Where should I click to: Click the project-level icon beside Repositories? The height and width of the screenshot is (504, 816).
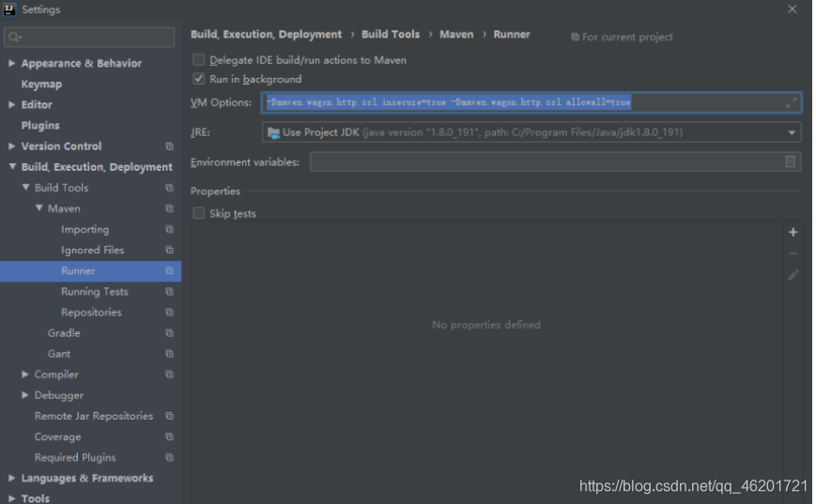(169, 313)
